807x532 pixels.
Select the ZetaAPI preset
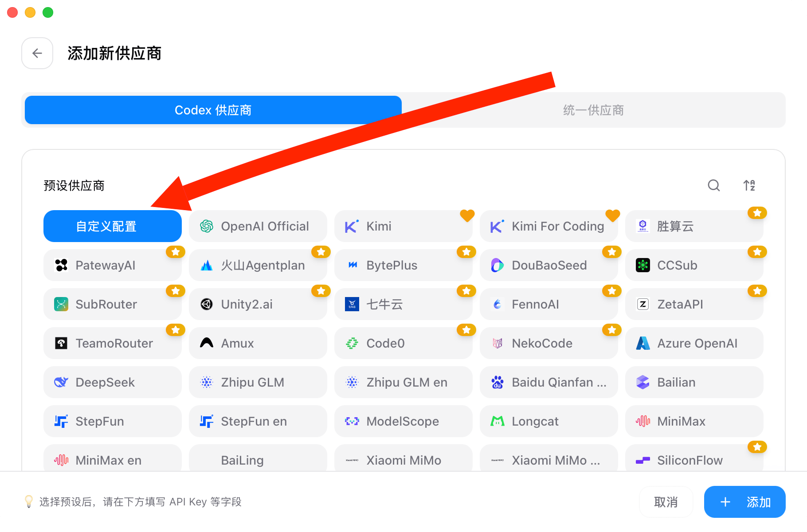(x=694, y=304)
